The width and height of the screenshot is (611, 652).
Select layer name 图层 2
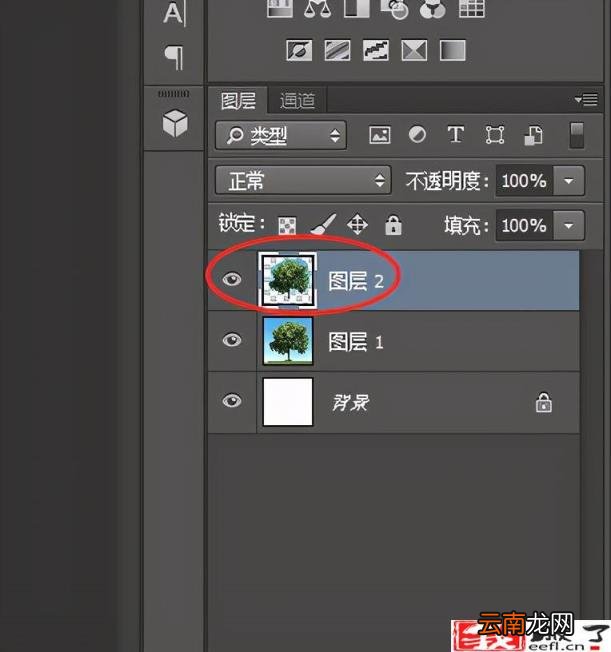356,282
